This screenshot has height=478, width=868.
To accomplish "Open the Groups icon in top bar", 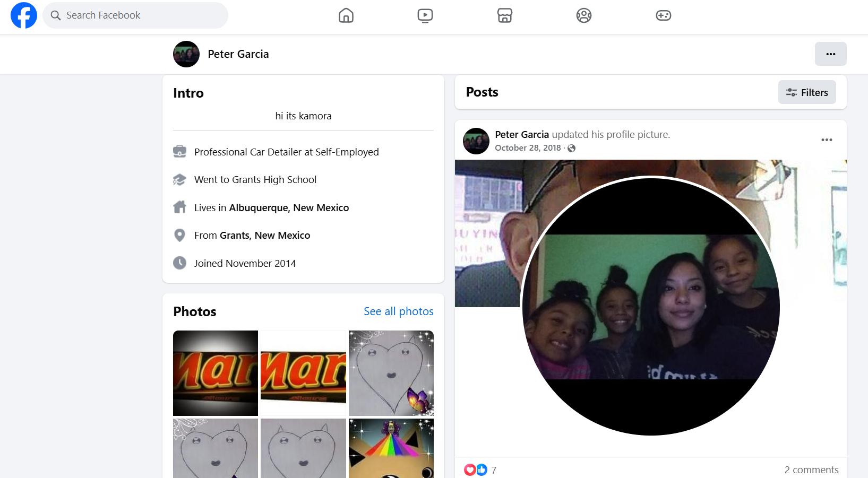I will [584, 15].
